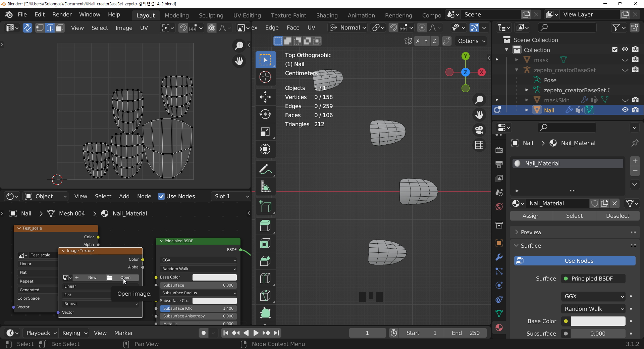Select the Scale tool
The height and width of the screenshot is (349, 644).
pyautogui.click(x=265, y=132)
